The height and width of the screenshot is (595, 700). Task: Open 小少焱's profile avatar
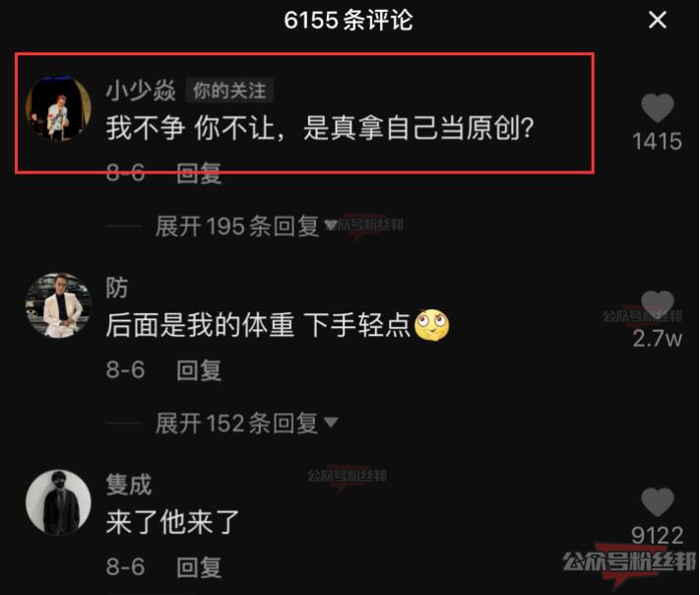pos(58,109)
